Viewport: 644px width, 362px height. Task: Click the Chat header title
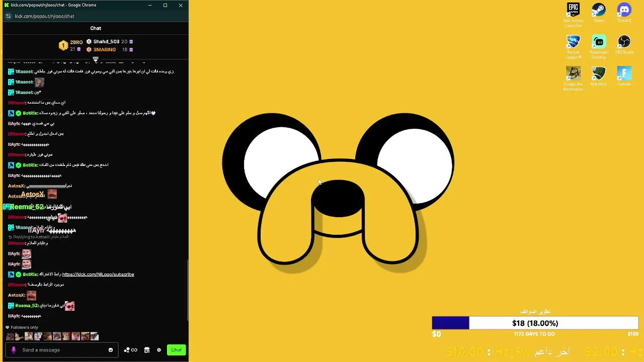[96, 28]
